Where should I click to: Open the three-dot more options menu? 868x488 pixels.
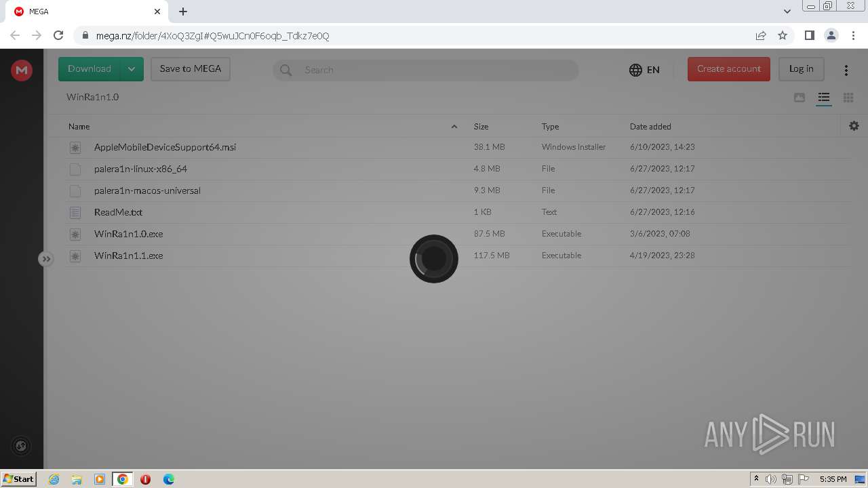tap(846, 70)
